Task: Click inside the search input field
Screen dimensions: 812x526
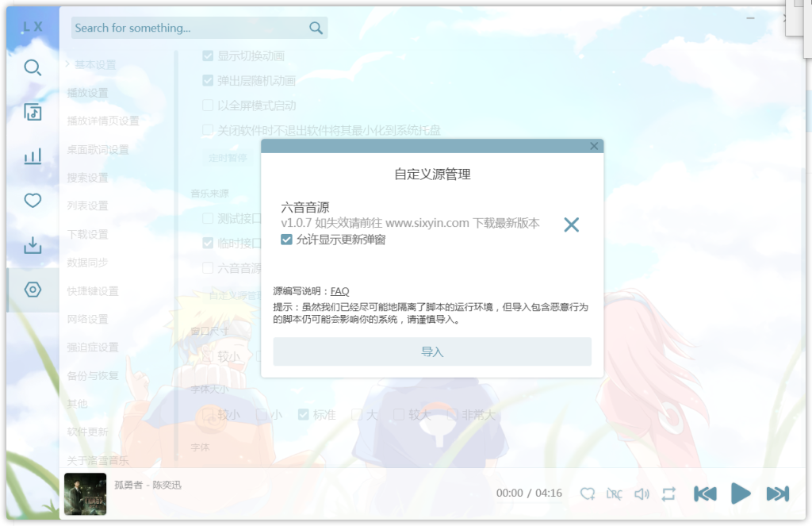Action: coord(190,28)
